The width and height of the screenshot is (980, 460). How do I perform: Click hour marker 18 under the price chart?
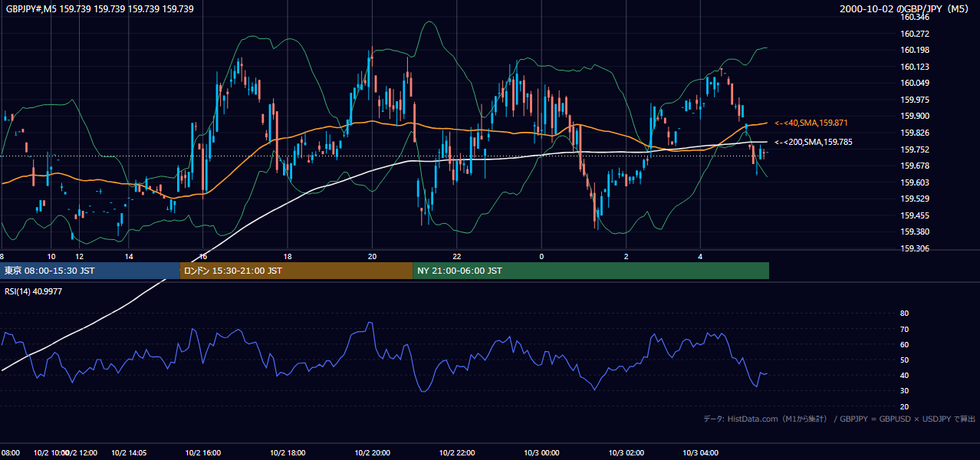[x=288, y=256]
